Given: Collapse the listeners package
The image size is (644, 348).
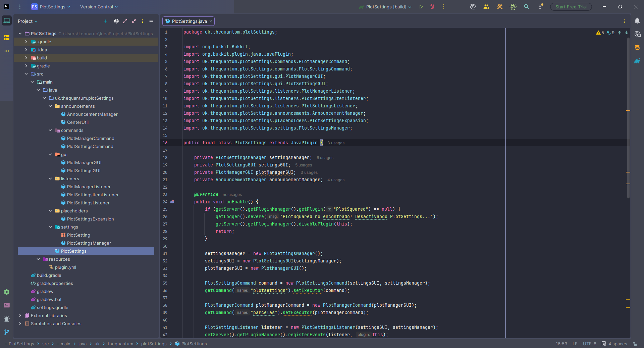Looking at the screenshot, I should pos(50,179).
